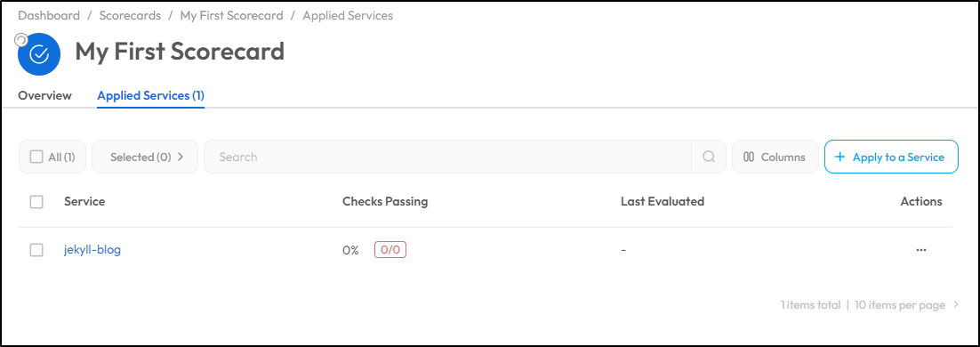Open the jekyll-blog service link
The width and height of the screenshot is (980, 347).
92,250
